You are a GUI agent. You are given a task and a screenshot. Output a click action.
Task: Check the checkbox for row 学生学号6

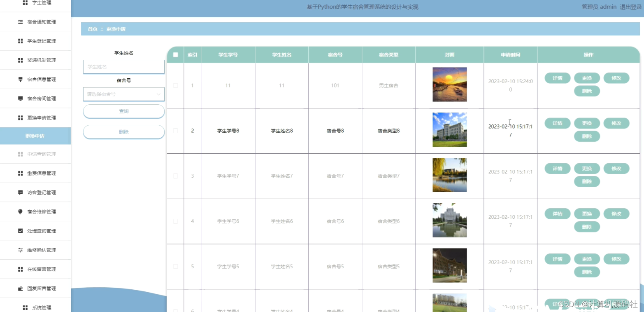tap(176, 221)
